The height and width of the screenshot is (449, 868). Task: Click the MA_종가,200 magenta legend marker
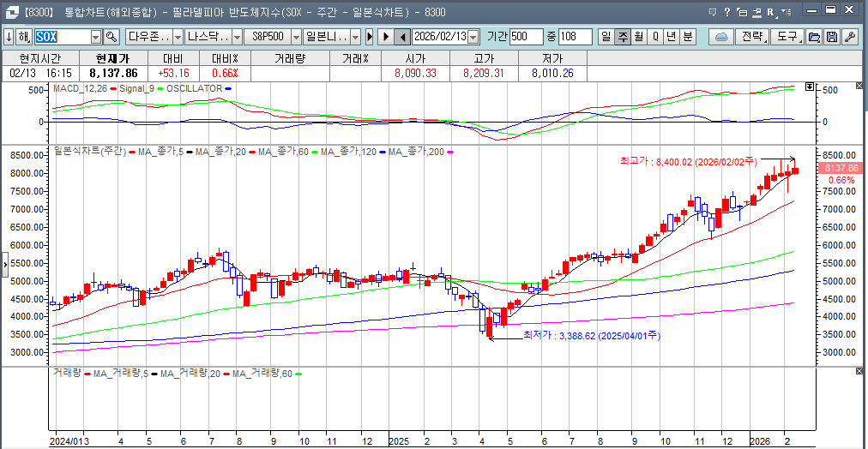tap(449, 152)
